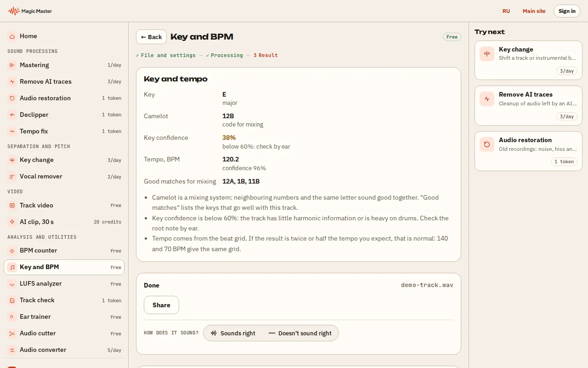Click the Key change card icon in Try next
The image size is (588, 368).
(487, 53)
